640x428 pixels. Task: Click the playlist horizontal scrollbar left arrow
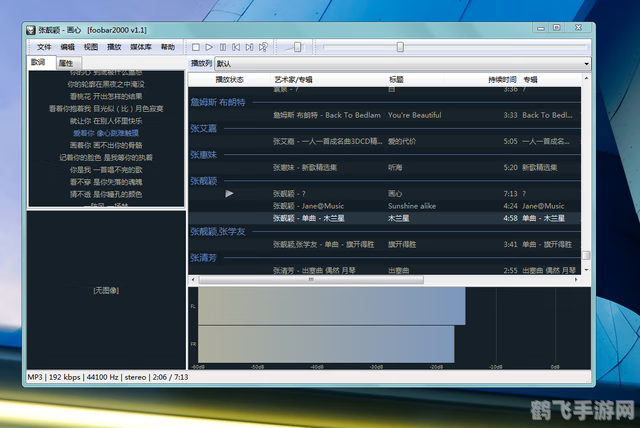pos(193,280)
